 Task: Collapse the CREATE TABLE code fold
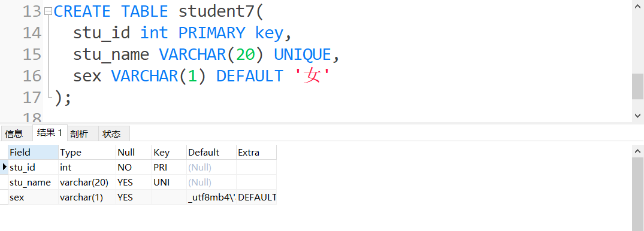pyautogui.click(x=48, y=12)
